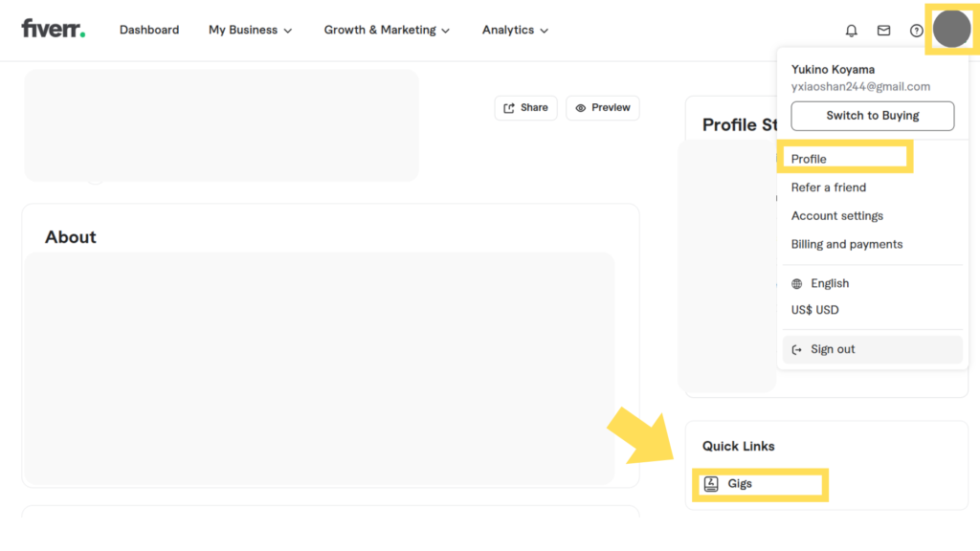Image resolution: width=980 pixels, height=551 pixels.
Task: Open the messages envelope icon
Action: click(883, 30)
